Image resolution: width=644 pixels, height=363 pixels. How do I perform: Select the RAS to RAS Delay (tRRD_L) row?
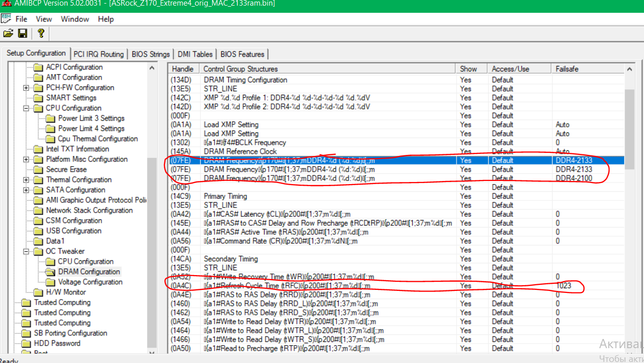[x=396, y=303]
